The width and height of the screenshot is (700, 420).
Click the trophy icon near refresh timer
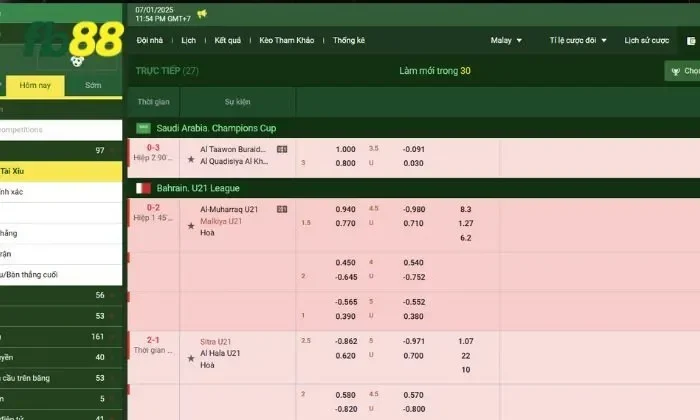[675, 71]
